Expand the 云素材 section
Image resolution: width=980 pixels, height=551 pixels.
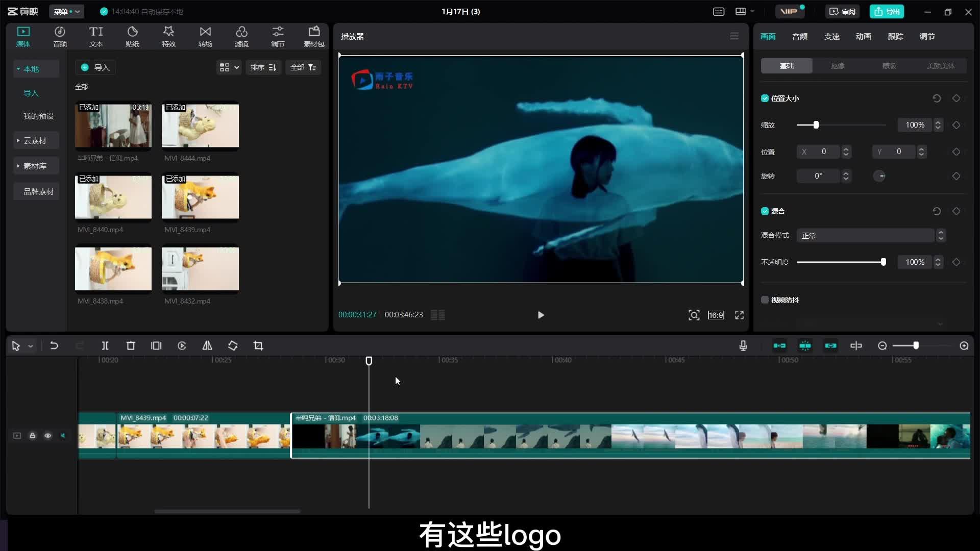[36, 141]
